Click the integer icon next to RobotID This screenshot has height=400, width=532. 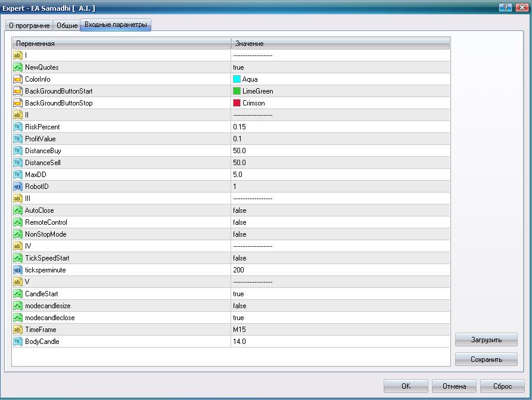(x=18, y=187)
